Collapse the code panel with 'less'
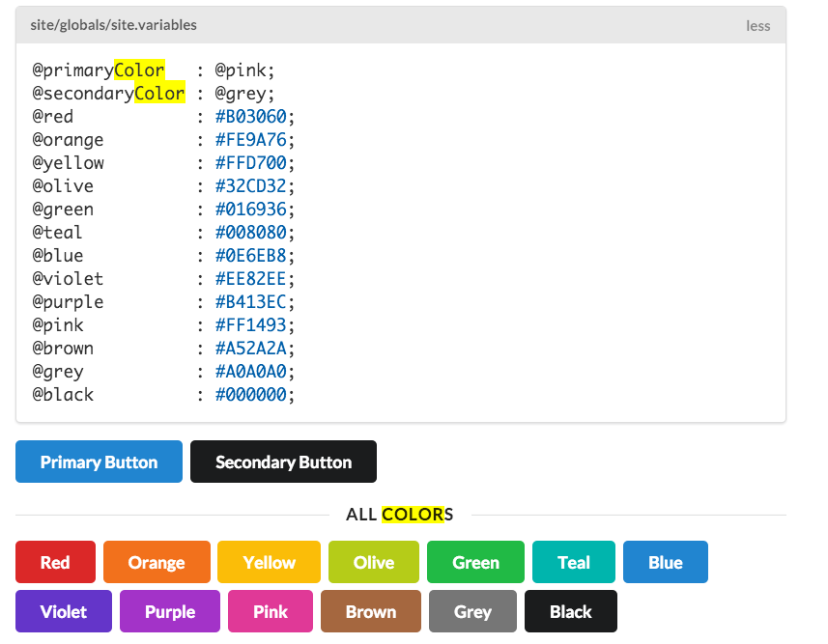The image size is (828, 644). point(757,26)
